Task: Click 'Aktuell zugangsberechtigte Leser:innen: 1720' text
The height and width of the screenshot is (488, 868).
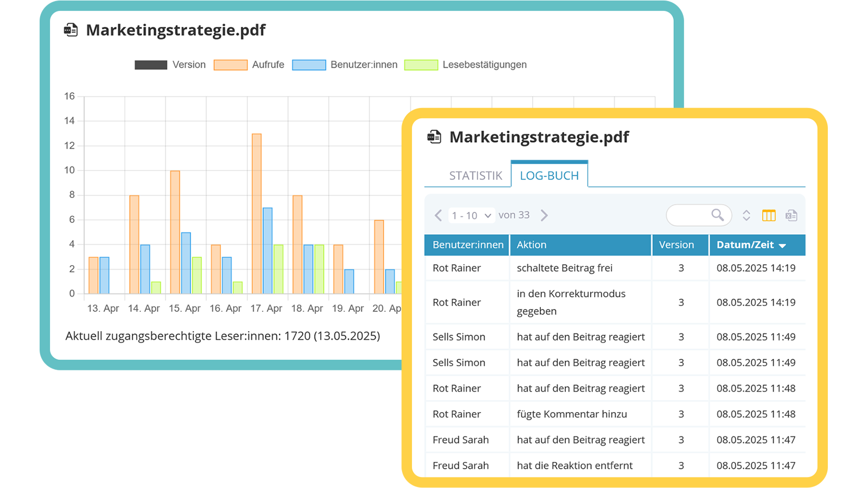Action: point(188,336)
